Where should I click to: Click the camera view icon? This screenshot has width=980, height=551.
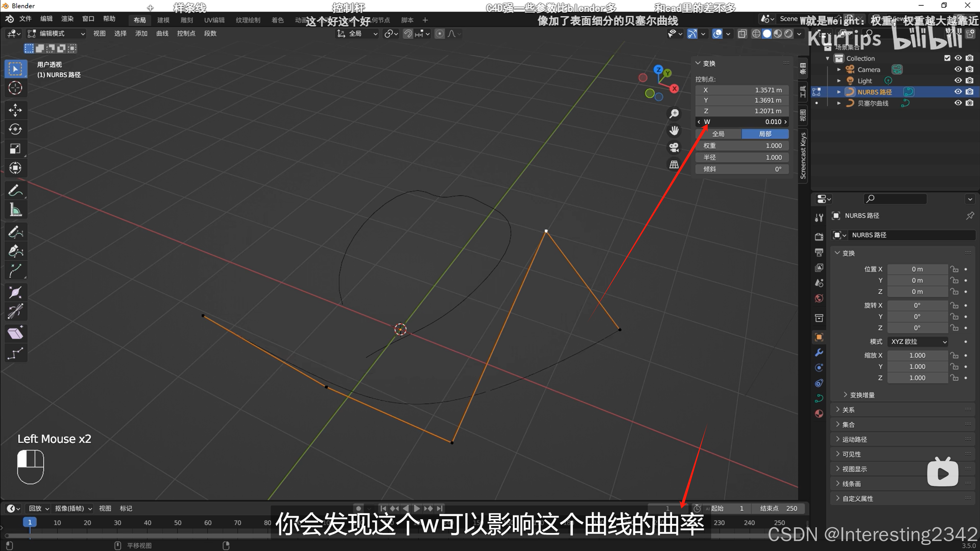point(674,147)
